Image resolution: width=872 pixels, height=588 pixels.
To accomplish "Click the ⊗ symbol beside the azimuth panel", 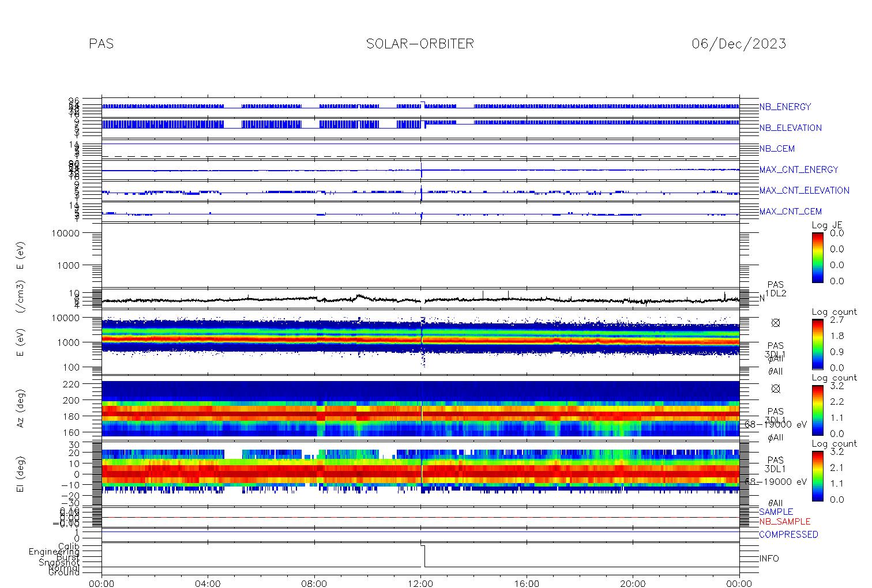I will [775, 389].
